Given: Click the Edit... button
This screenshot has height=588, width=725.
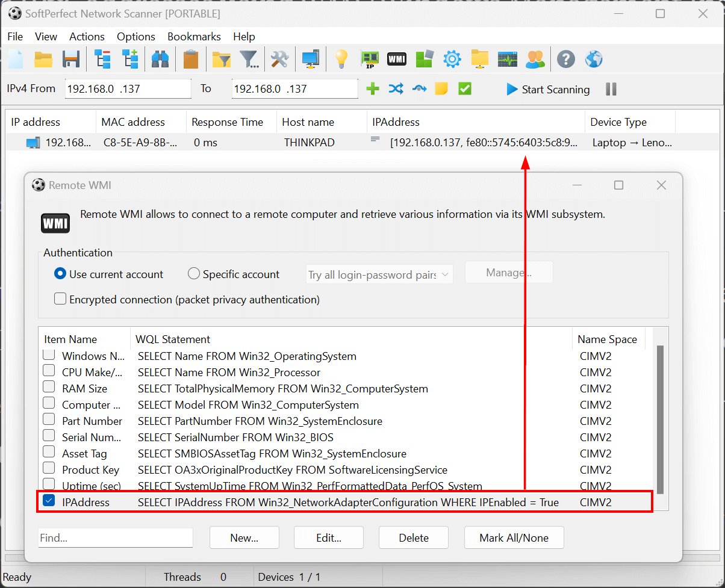Looking at the screenshot, I should pyautogui.click(x=329, y=537).
